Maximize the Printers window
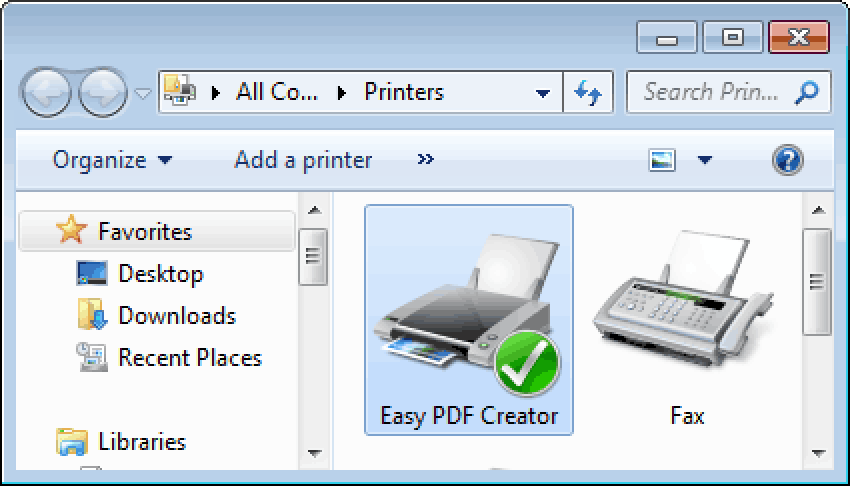 point(733,37)
